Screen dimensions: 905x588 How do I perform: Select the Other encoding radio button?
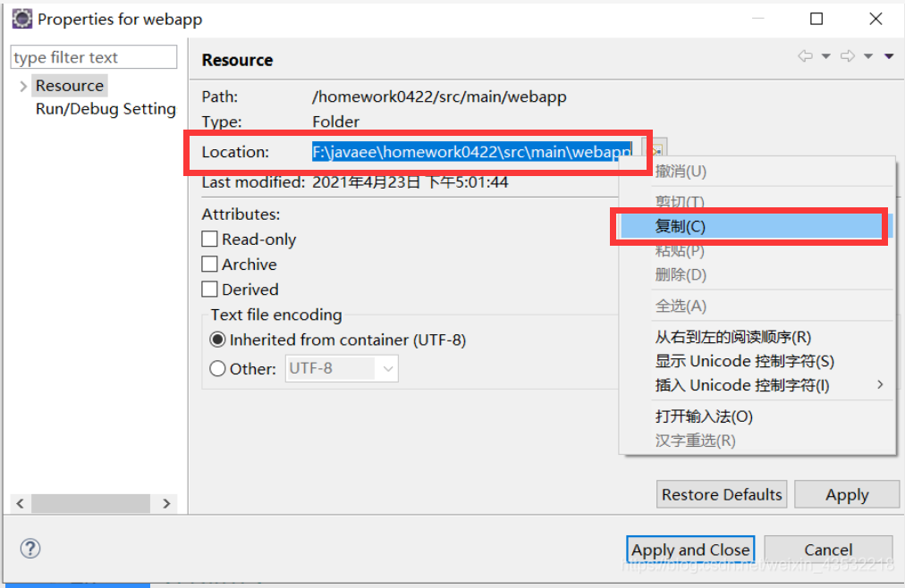217,368
